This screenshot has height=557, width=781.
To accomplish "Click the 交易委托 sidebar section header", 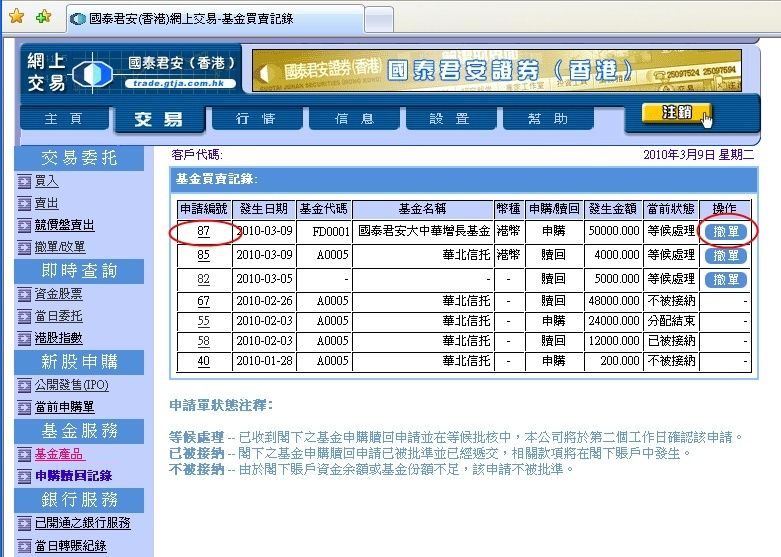I will pyautogui.click(x=79, y=158).
